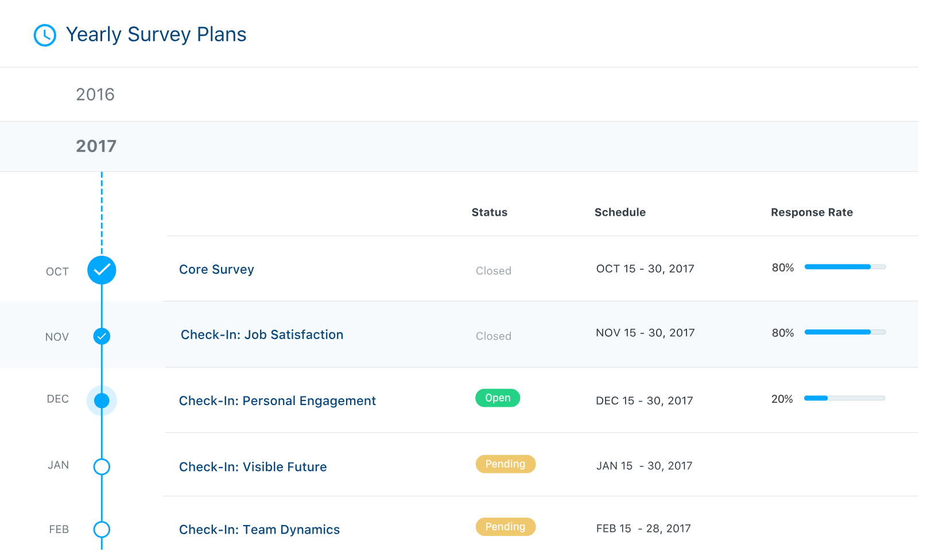939x560 pixels.
Task: Open Check-In: Visible Future survey
Action: point(253,466)
